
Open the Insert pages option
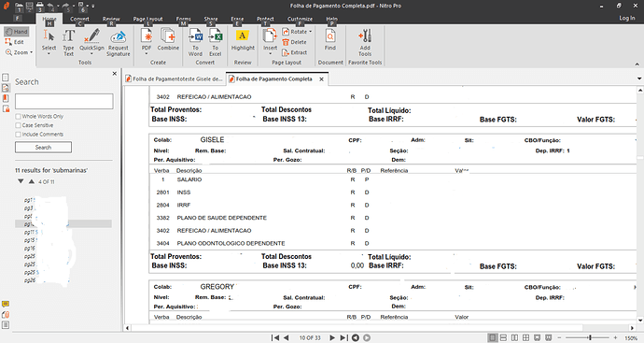tap(270, 42)
